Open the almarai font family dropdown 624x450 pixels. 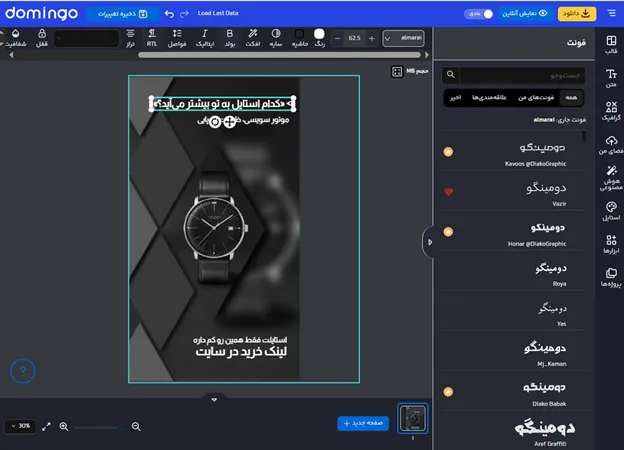[x=404, y=38]
